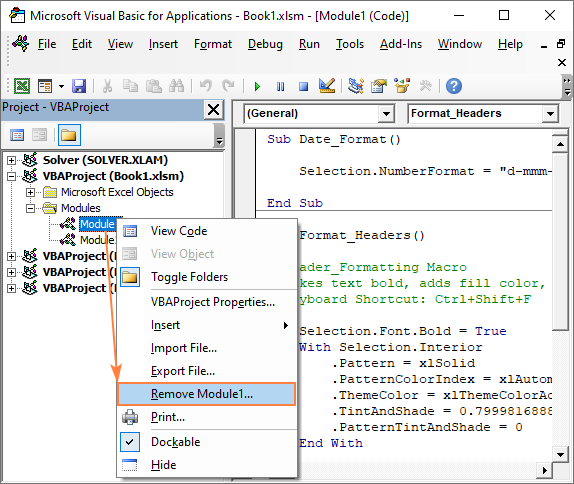574x484 pixels.
Task: Open the Insert menu in menu bar
Action: click(163, 44)
